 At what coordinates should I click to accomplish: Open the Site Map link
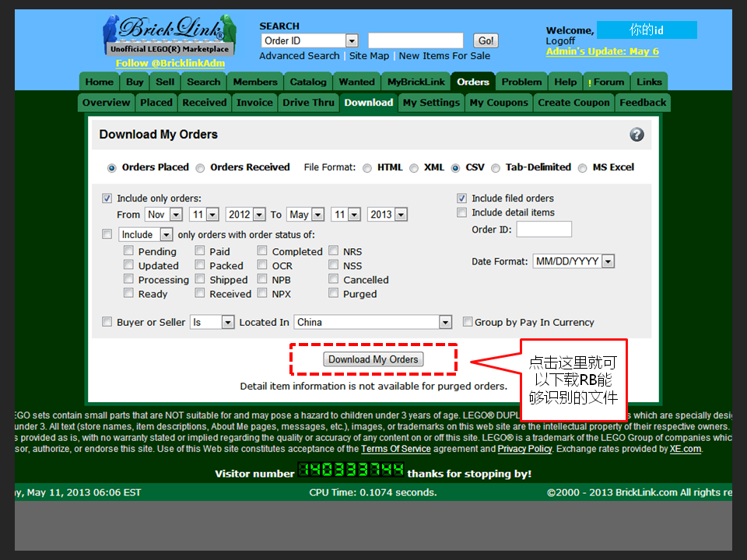click(369, 56)
